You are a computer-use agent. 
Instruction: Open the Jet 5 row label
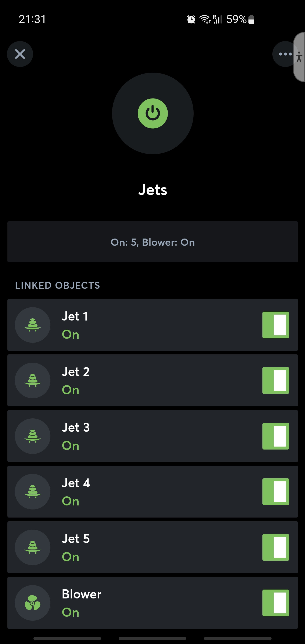tap(76, 539)
